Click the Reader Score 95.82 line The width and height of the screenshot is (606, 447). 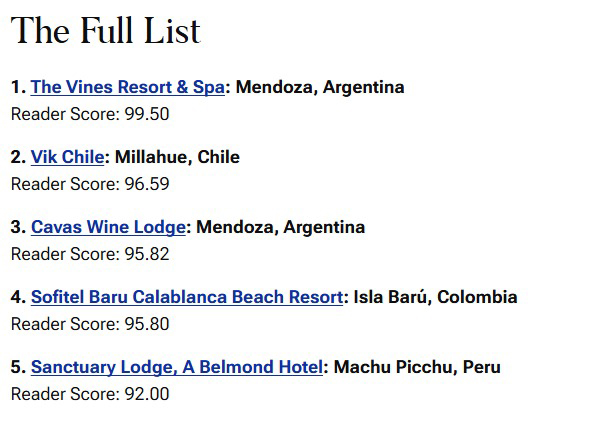(90, 254)
